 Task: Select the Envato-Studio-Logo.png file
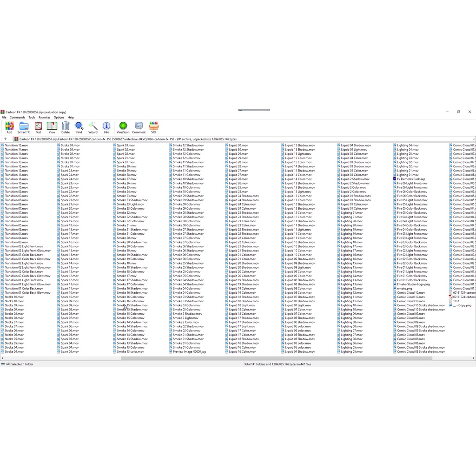pyautogui.click(x=413, y=284)
